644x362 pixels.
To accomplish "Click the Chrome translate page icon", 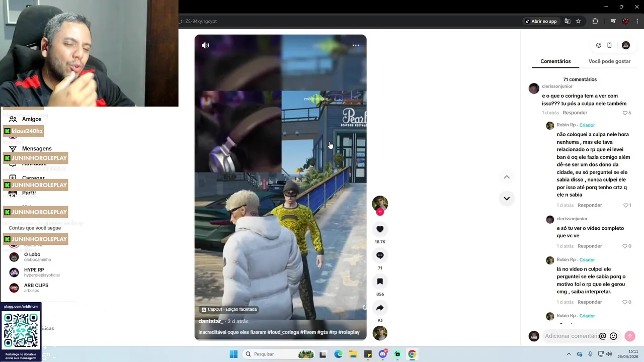I will (568, 21).
